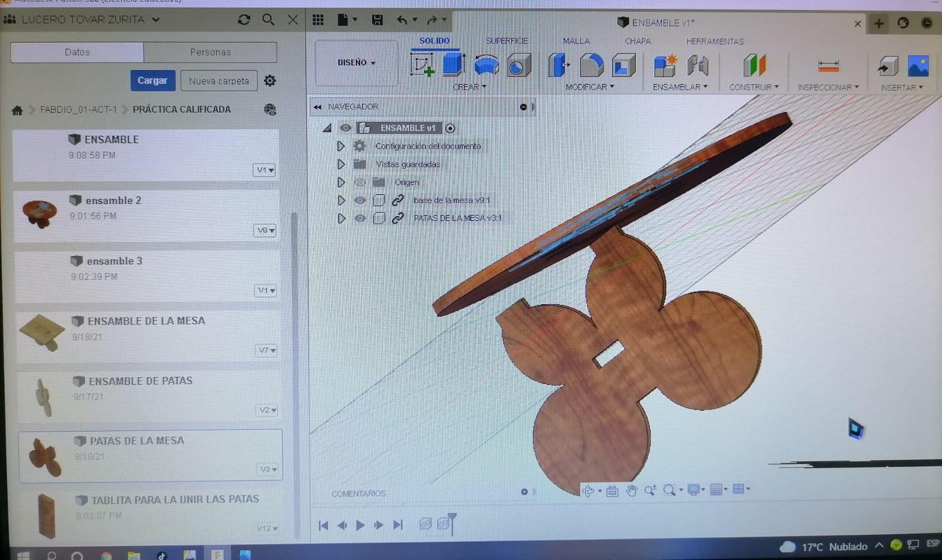The width and height of the screenshot is (942, 560).
Task: Select the Shell tool icon
Action: (x=623, y=65)
